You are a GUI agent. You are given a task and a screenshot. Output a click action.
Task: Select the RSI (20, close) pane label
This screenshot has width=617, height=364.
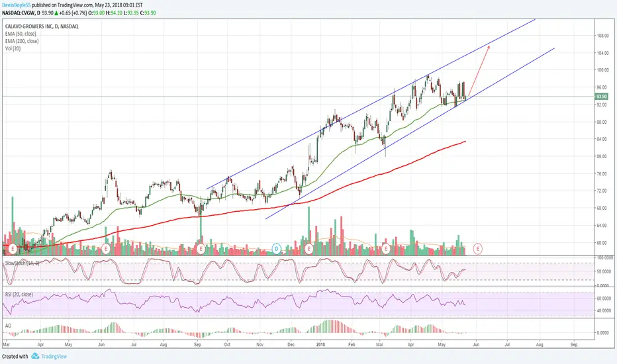pyautogui.click(x=19, y=295)
